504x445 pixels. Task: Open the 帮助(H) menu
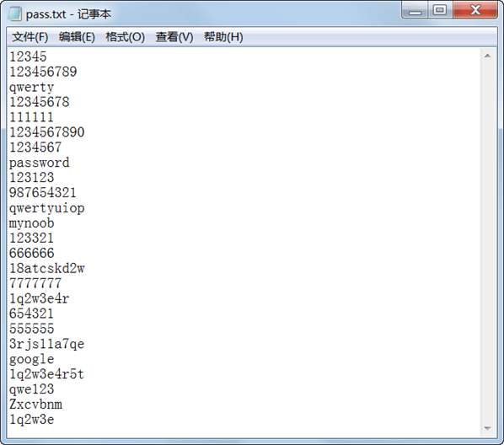point(223,37)
